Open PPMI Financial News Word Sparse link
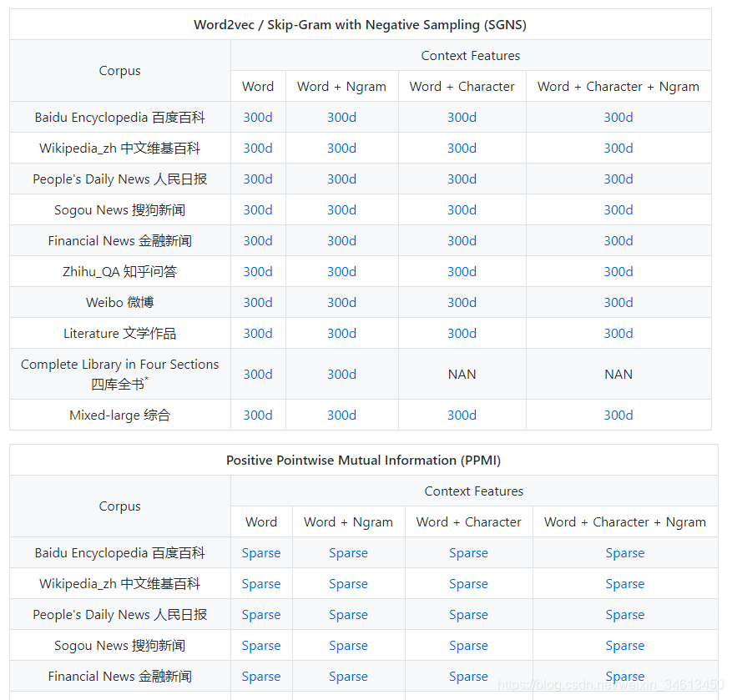732x700 pixels. [261, 676]
